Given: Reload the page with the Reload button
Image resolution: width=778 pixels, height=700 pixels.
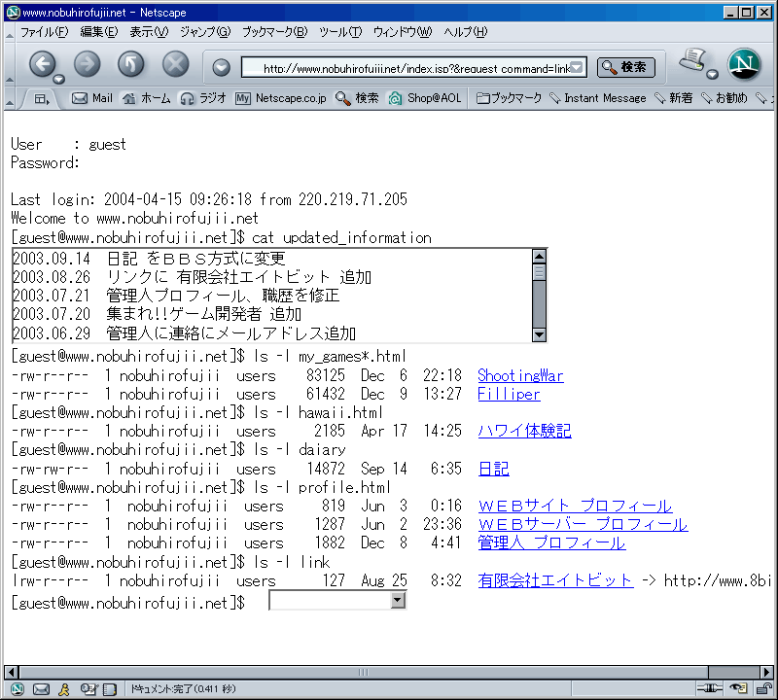Looking at the screenshot, I should click(131, 64).
